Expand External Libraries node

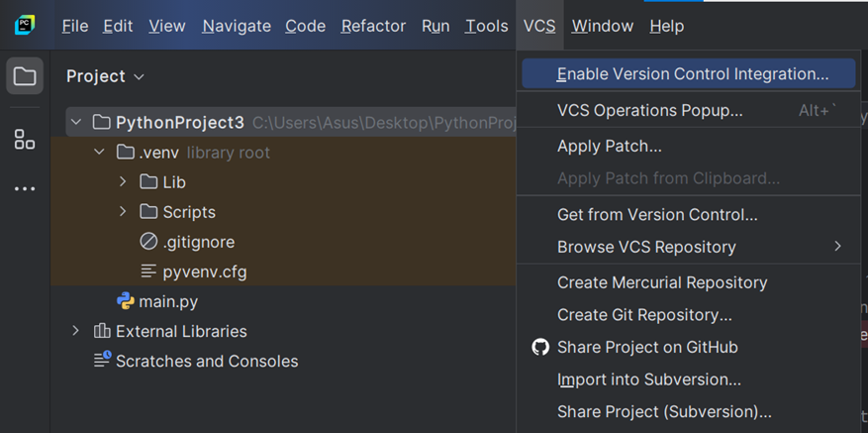(76, 331)
